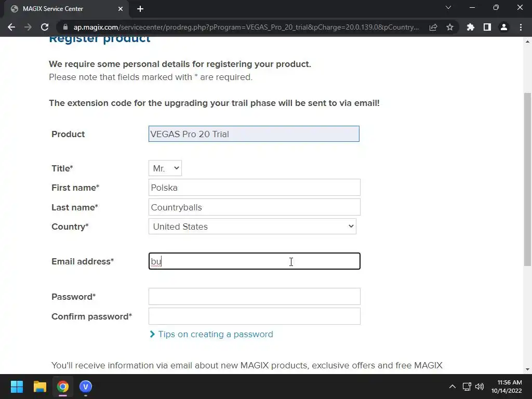Screen dimensions: 532x399
Task: Click the 'First name*' label
Action: click(75, 188)
